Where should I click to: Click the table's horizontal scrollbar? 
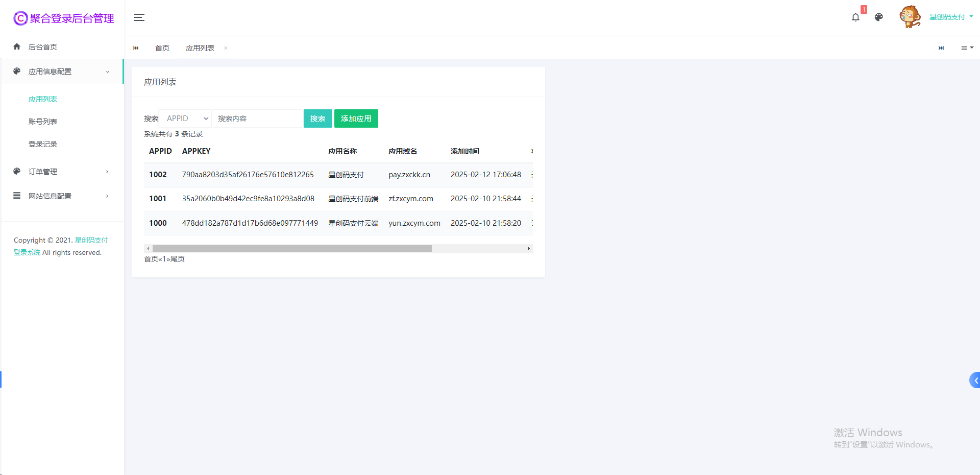tap(292, 249)
